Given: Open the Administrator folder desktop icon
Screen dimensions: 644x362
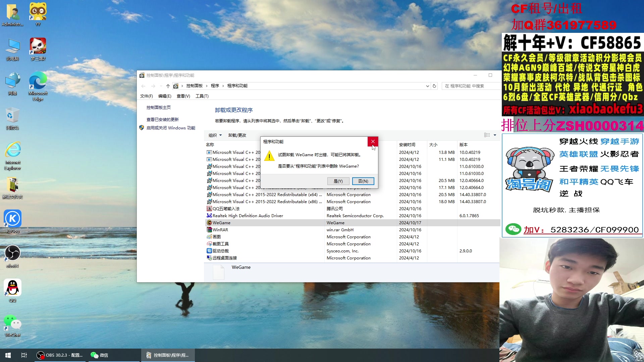Looking at the screenshot, I should click(12, 14).
